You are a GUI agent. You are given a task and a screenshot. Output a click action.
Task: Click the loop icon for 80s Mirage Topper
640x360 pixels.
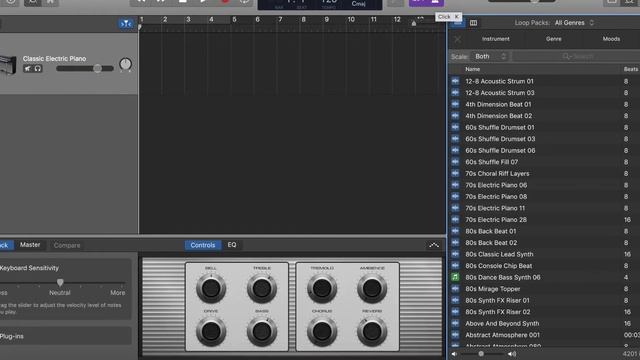455,289
